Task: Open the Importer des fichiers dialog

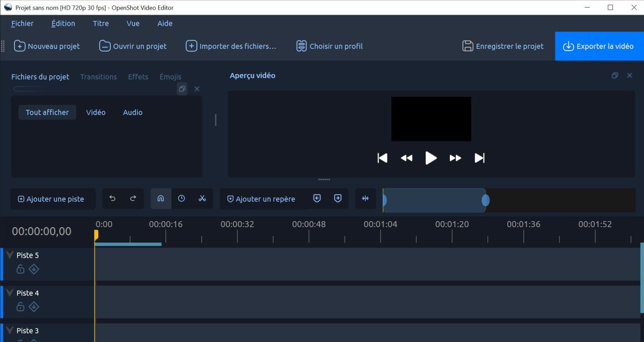Action: pos(231,46)
